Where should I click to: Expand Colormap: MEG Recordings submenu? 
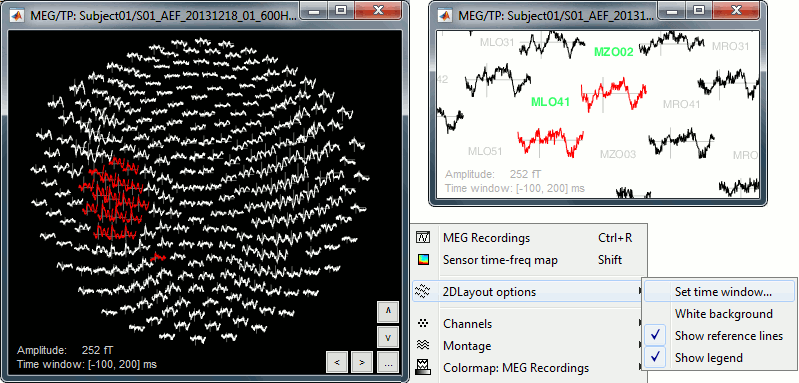click(528, 368)
